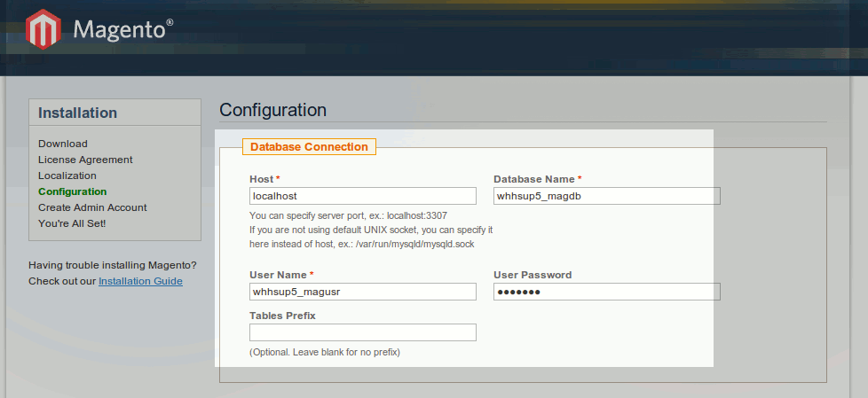The height and width of the screenshot is (398, 868).
Task: Open the Installation Guide link
Action: pos(140,281)
